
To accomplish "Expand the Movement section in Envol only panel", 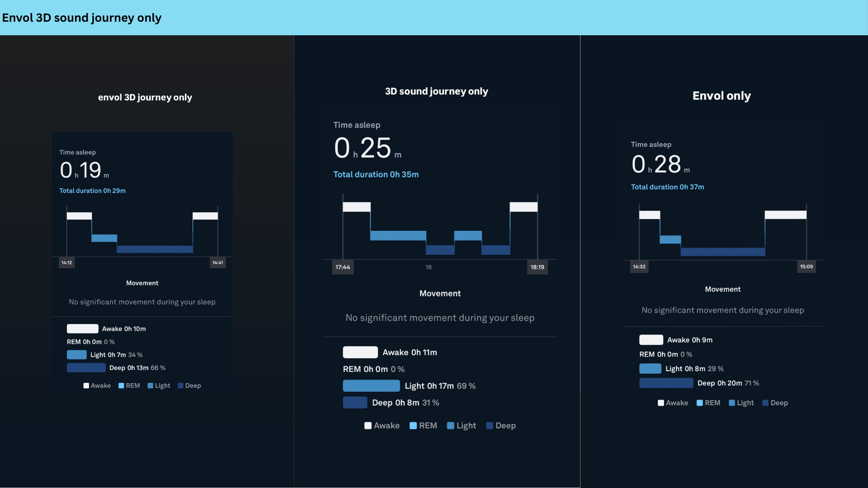I will tap(722, 289).
